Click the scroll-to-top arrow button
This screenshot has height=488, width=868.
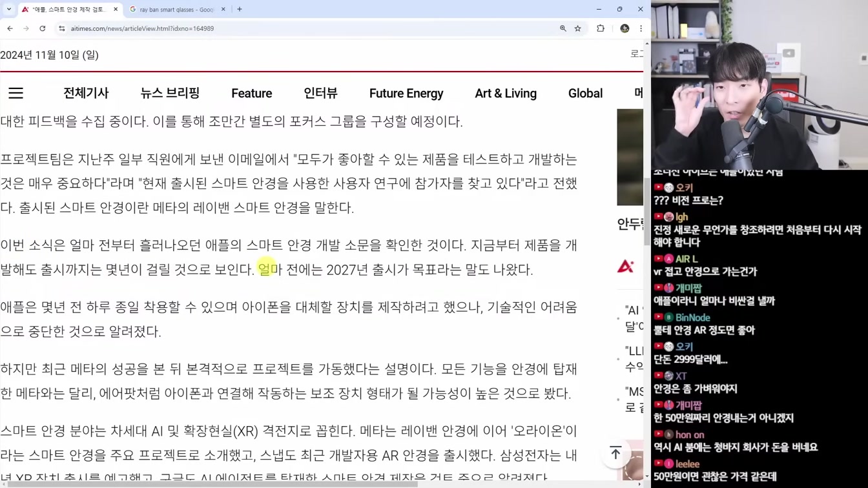(x=615, y=453)
